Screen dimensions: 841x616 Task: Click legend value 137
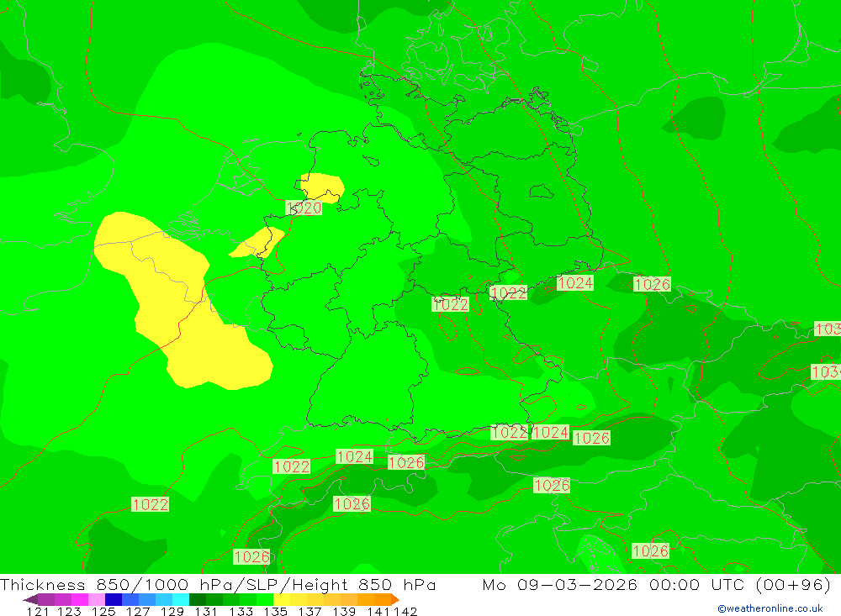(309, 611)
